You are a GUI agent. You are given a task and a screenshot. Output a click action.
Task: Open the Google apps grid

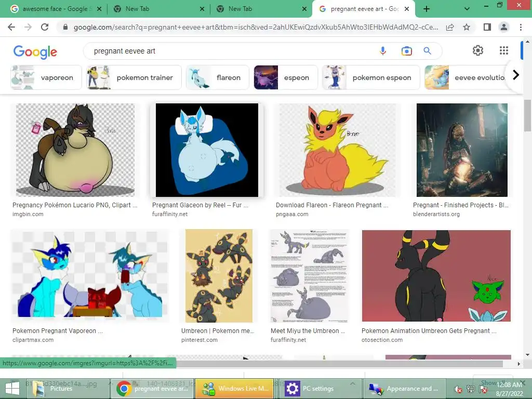click(504, 50)
